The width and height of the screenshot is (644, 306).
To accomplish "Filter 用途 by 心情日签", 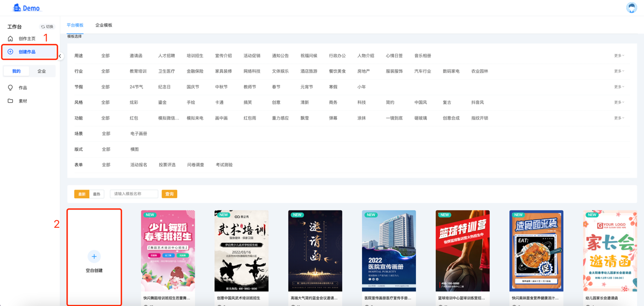I will pyautogui.click(x=394, y=56).
